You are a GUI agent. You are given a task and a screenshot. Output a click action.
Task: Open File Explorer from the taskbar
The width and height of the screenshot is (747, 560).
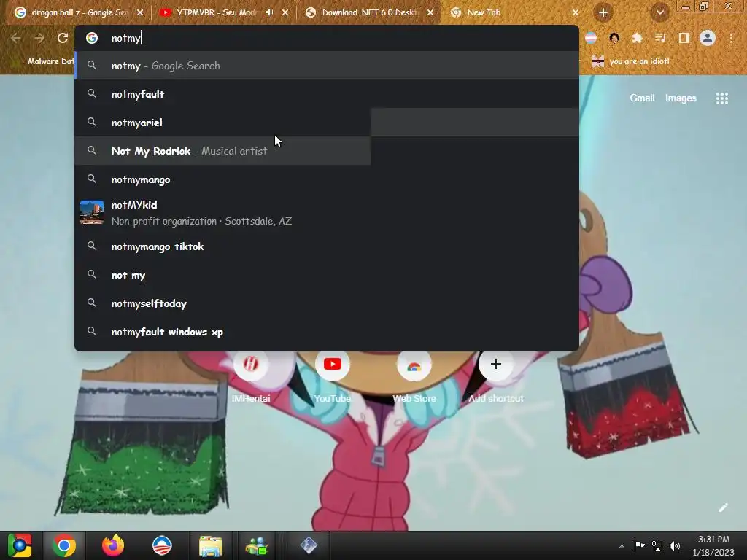pos(210,545)
